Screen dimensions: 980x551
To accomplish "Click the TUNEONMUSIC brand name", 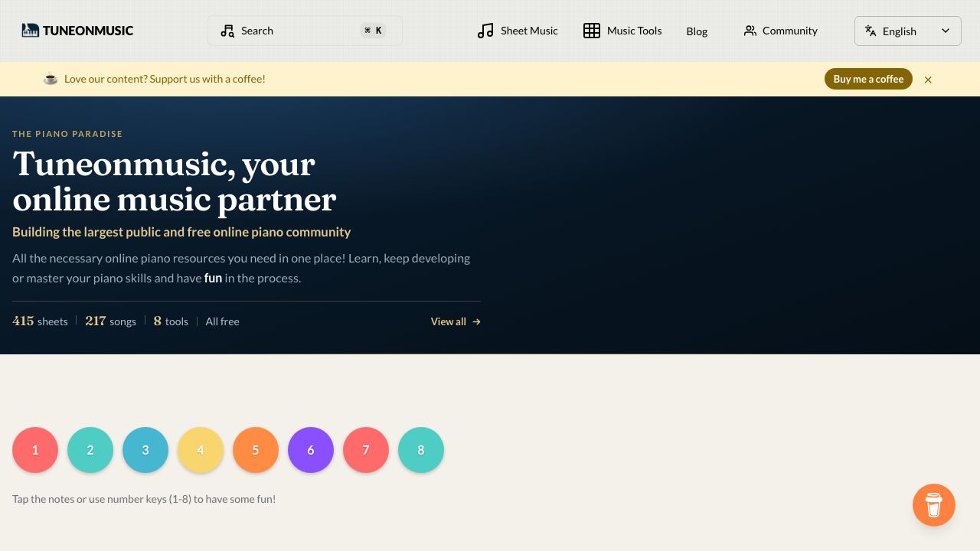I will [x=88, y=31].
